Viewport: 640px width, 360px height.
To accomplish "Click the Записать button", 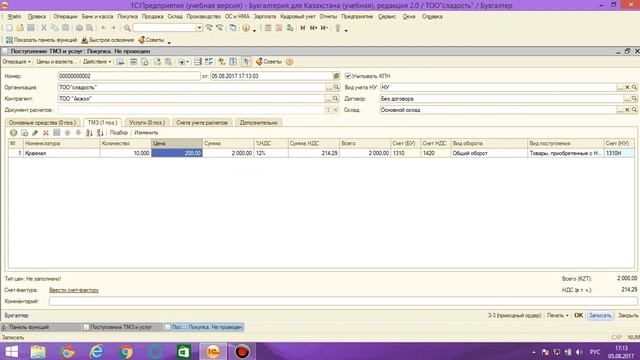I will pos(600,316).
